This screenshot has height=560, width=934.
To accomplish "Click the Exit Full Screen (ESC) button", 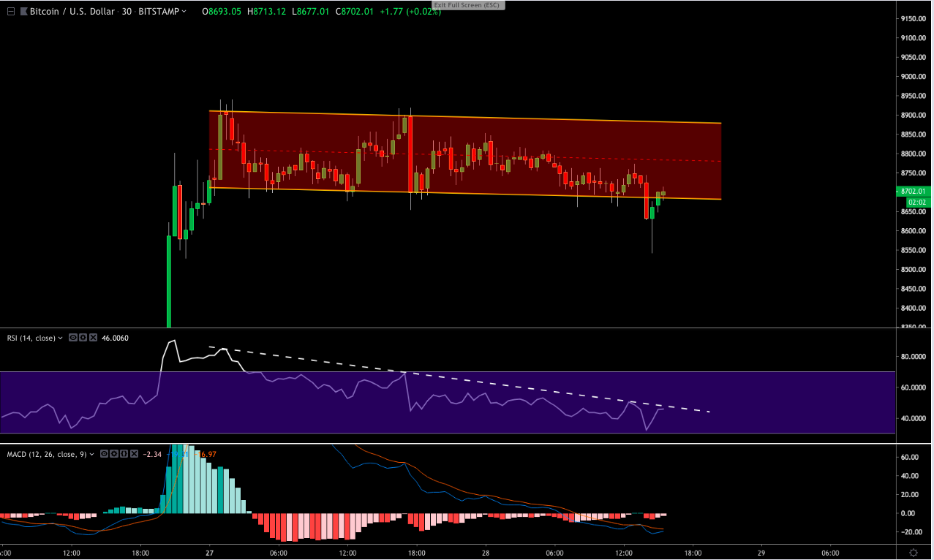I will 467,4.
